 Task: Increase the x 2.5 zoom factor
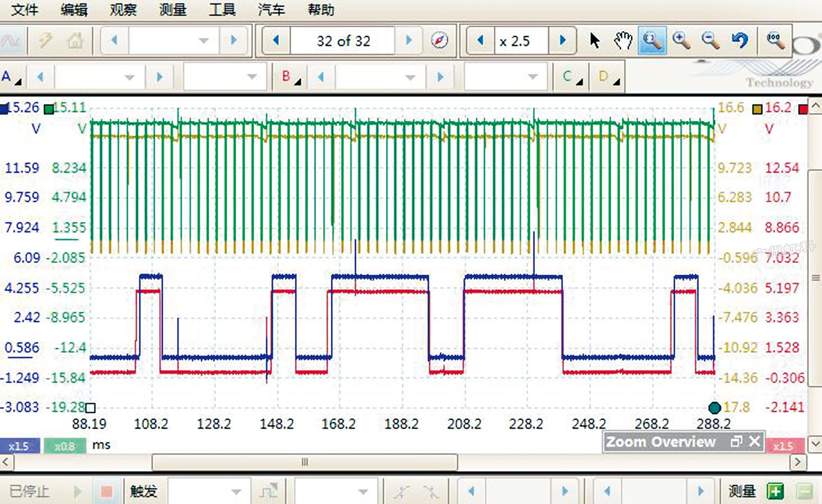point(562,40)
